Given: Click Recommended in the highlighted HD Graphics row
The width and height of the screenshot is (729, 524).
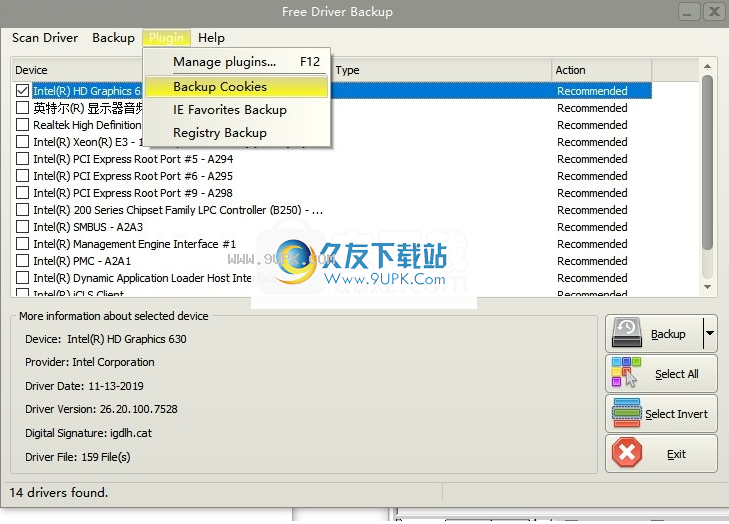Looking at the screenshot, I should [592, 91].
